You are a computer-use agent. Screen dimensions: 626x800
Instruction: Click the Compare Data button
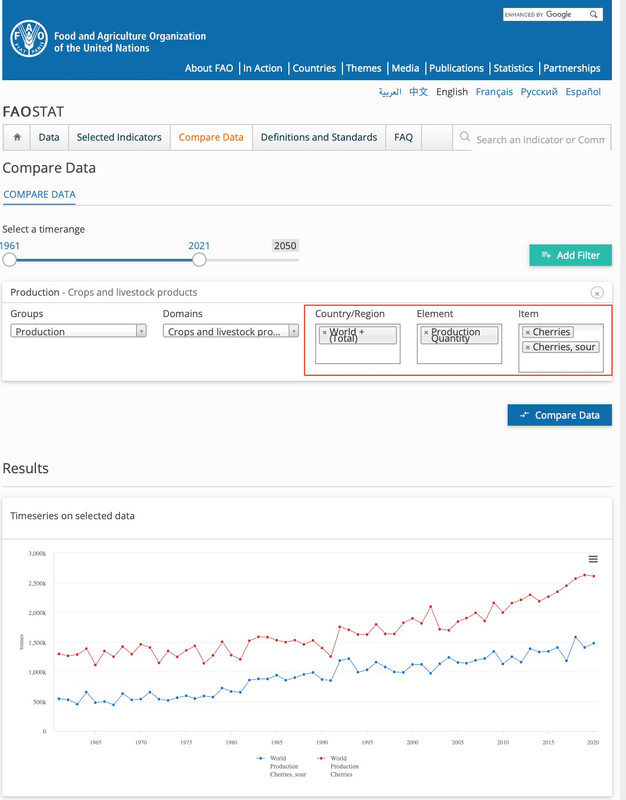coord(559,415)
